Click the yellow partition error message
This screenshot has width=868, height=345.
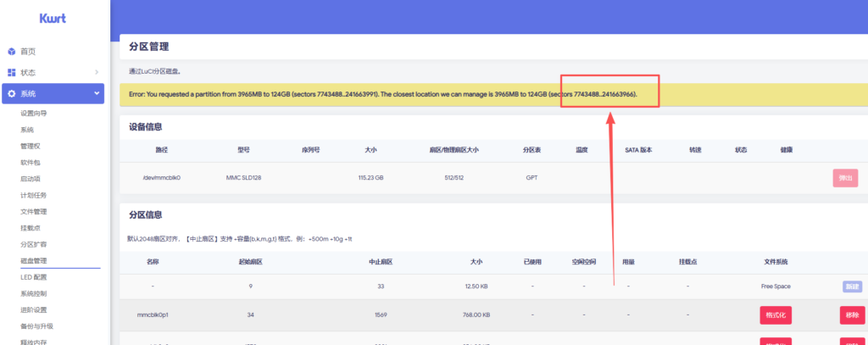coord(494,95)
